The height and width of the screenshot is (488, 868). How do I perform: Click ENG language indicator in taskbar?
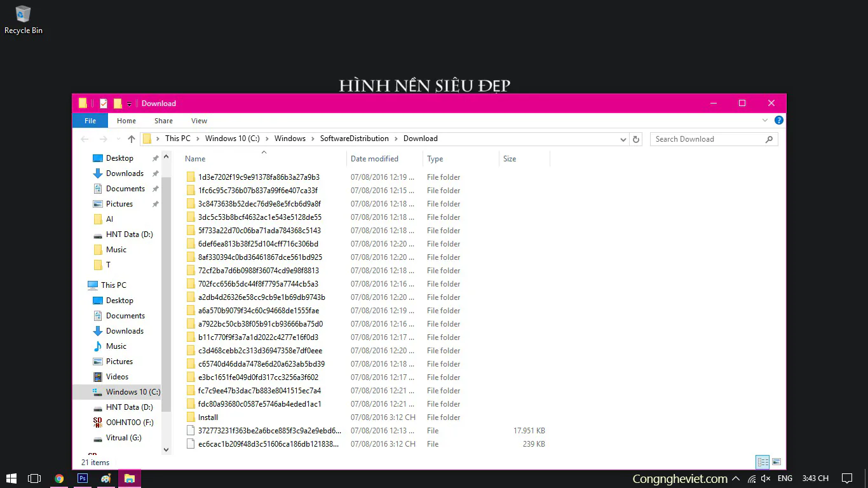pyautogui.click(x=785, y=478)
